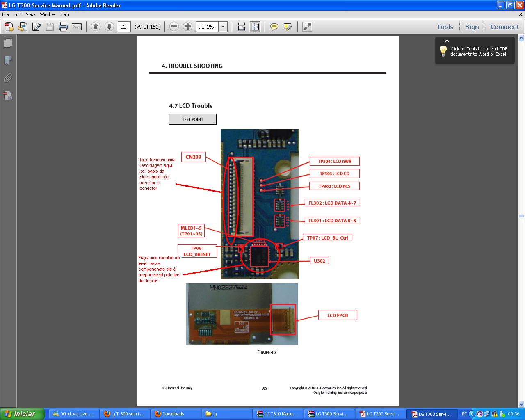Image resolution: width=525 pixels, height=420 pixels.
Task: Open Downloads window from taskbar
Action: 176,414
